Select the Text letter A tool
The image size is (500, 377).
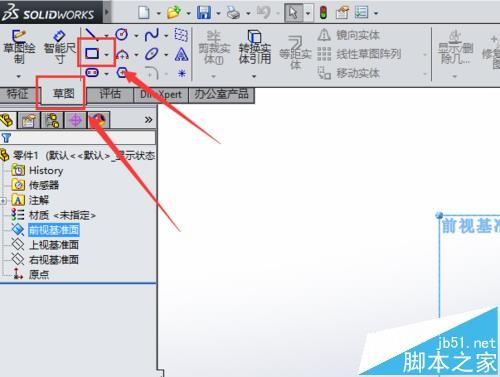tap(181, 54)
